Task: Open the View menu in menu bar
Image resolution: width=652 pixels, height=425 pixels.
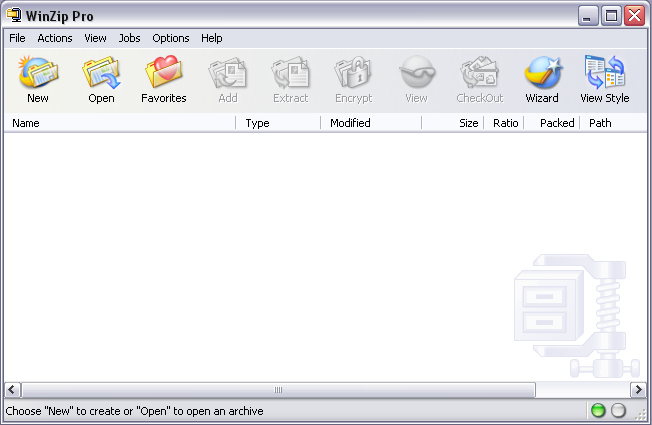Action: [95, 38]
